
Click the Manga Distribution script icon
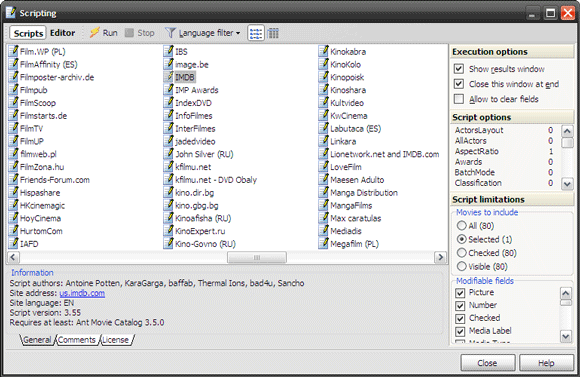coord(323,192)
